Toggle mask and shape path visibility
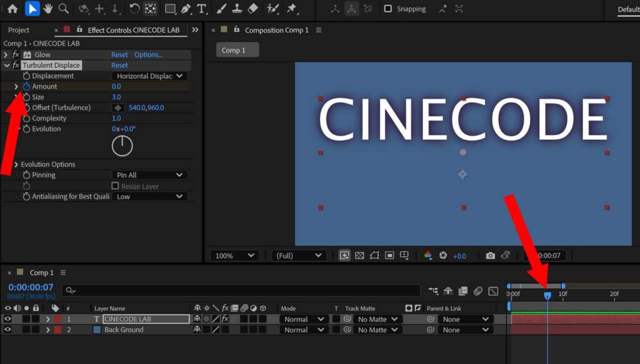The image size is (640, 364). pos(374,255)
